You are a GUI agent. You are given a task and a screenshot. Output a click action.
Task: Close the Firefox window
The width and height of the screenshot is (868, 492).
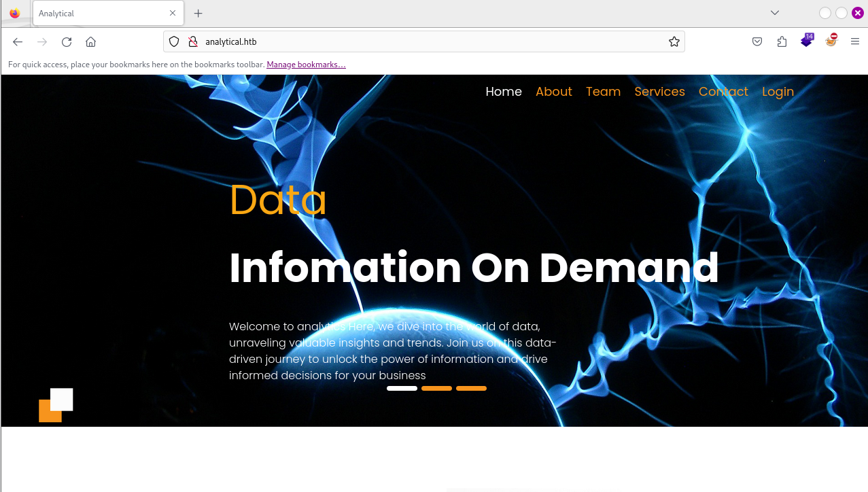click(x=858, y=13)
